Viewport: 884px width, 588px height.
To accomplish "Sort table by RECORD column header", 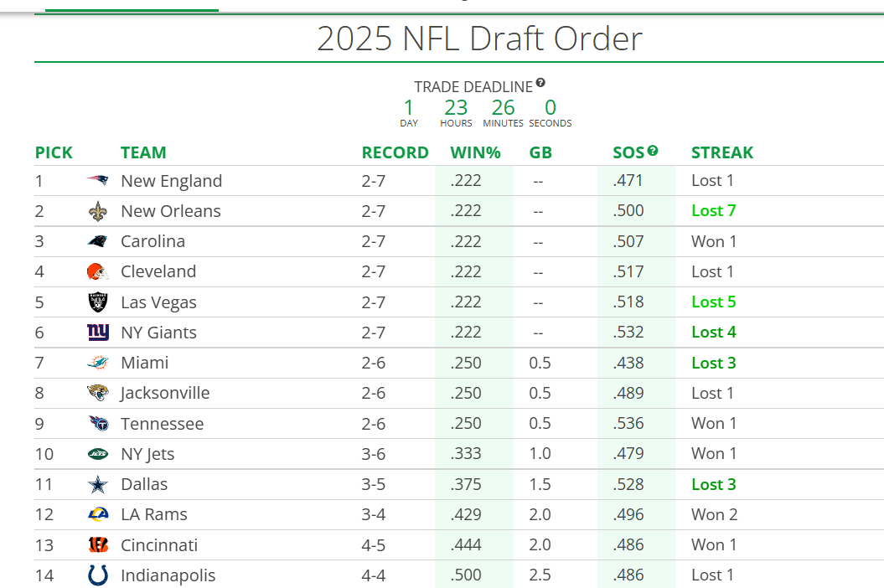I will point(395,152).
